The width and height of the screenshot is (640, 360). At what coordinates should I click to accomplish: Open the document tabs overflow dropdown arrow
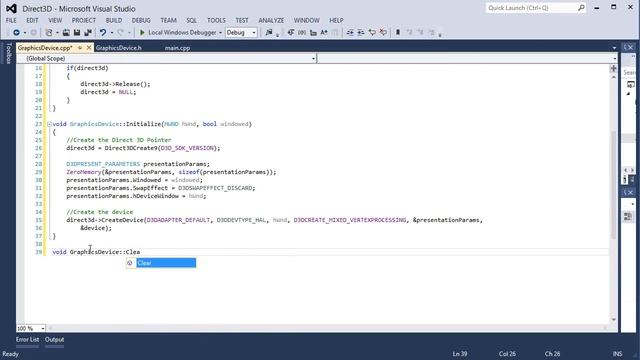[x=614, y=48]
